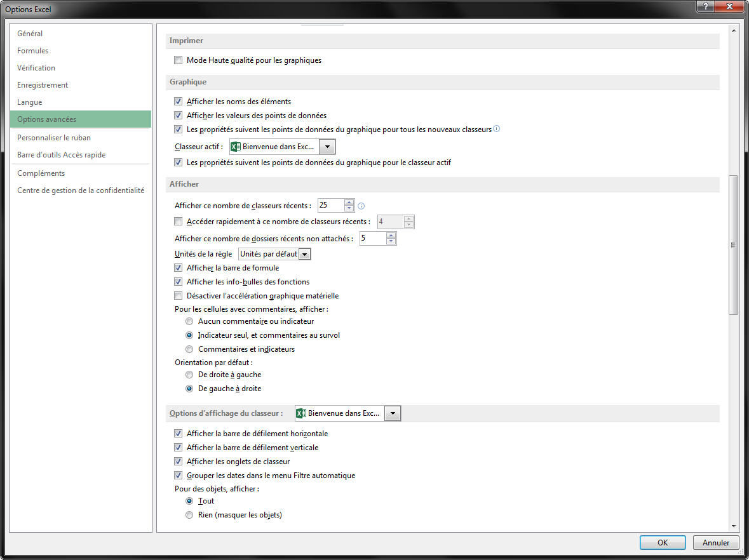Uncheck Afficher les info-bulles des fonctions
The image size is (749, 560).
(x=178, y=282)
